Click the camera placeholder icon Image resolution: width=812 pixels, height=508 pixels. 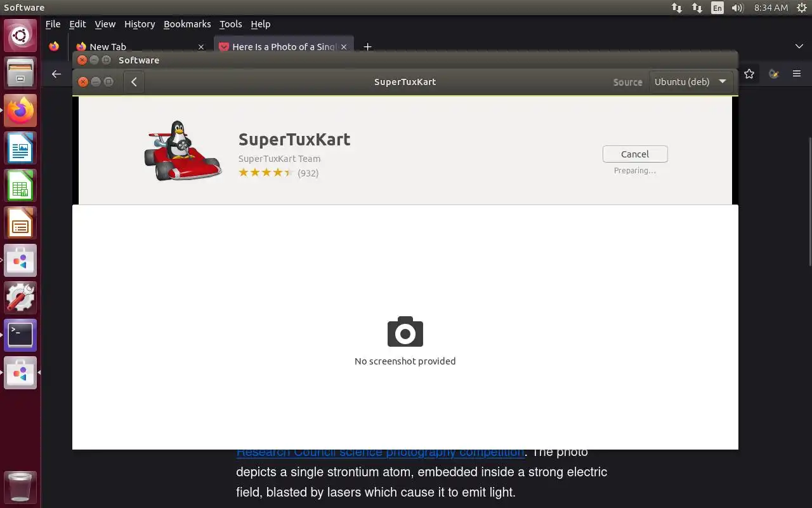(405, 331)
